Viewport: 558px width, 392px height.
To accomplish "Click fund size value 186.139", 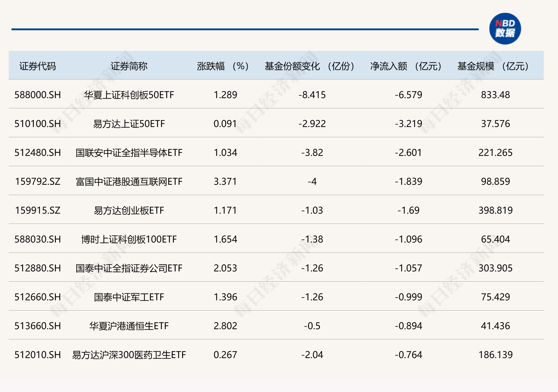I will (495, 355).
